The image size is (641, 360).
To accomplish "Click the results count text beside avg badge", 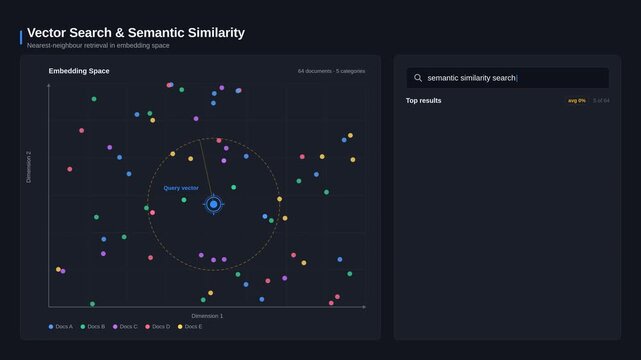I will pyautogui.click(x=601, y=101).
